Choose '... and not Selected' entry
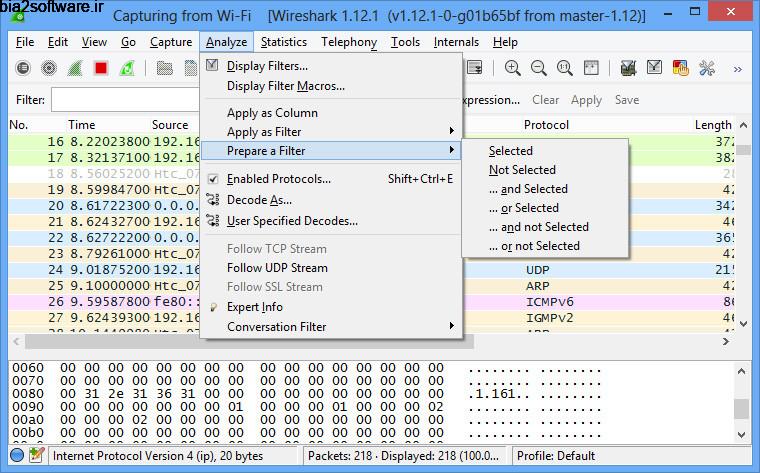 [538, 227]
